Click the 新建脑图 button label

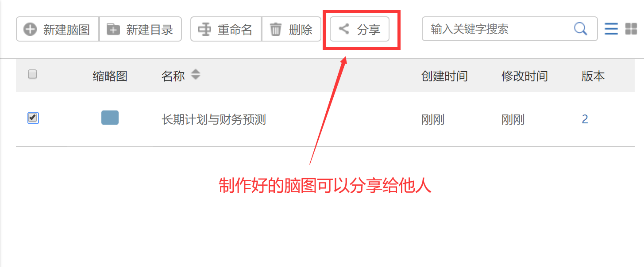[x=66, y=30]
